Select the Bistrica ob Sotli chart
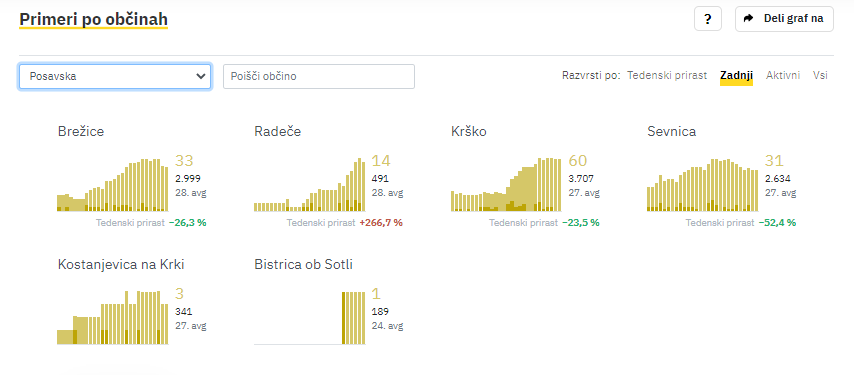This screenshot has width=854, height=375. tap(309, 317)
